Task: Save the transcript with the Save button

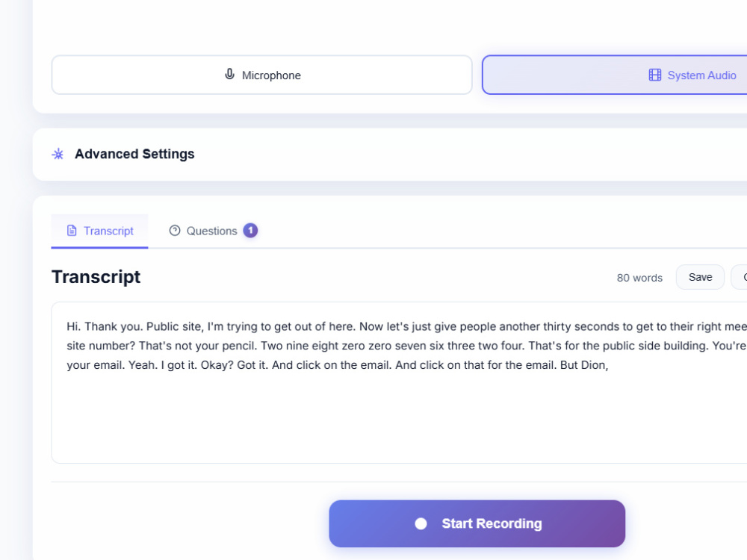Action: point(701,277)
